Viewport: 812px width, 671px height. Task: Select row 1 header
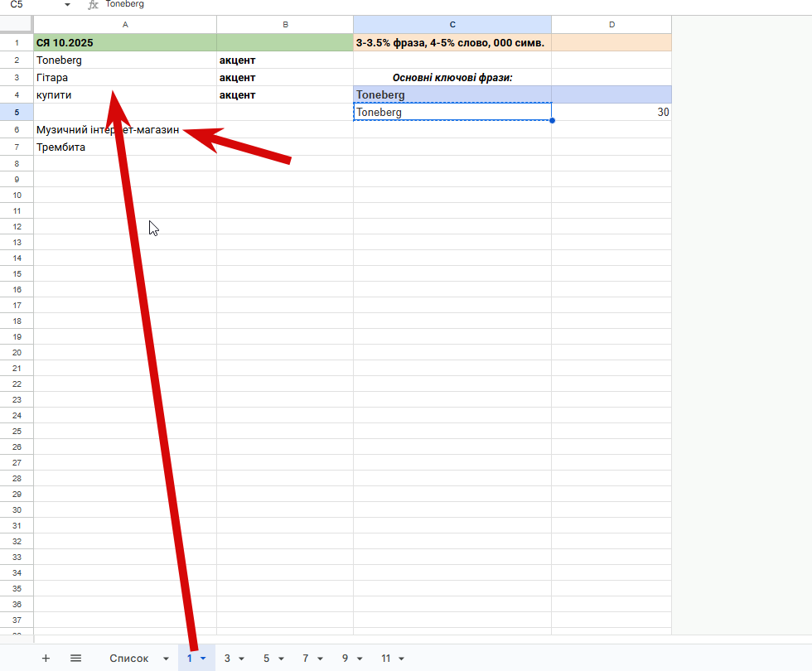click(x=17, y=42)
